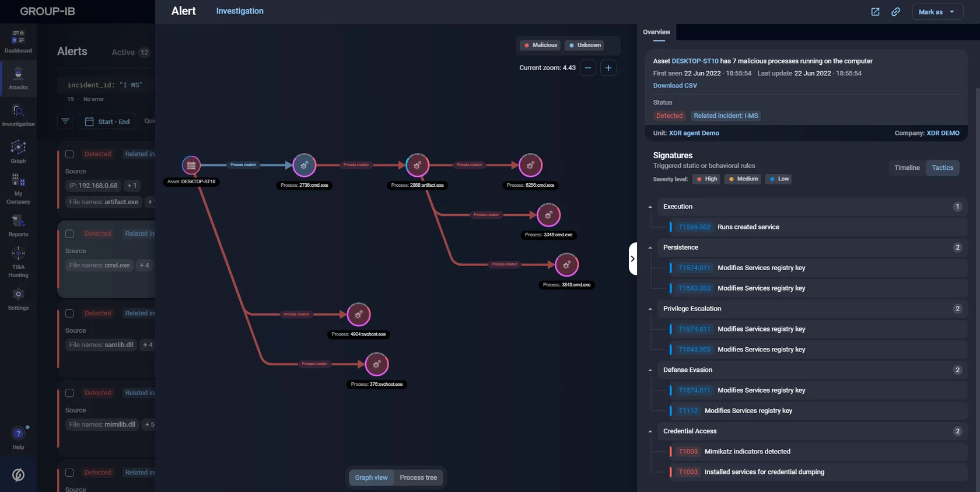Open the Mark as dropdown
The image size is (980, 492).
point(937,12)
